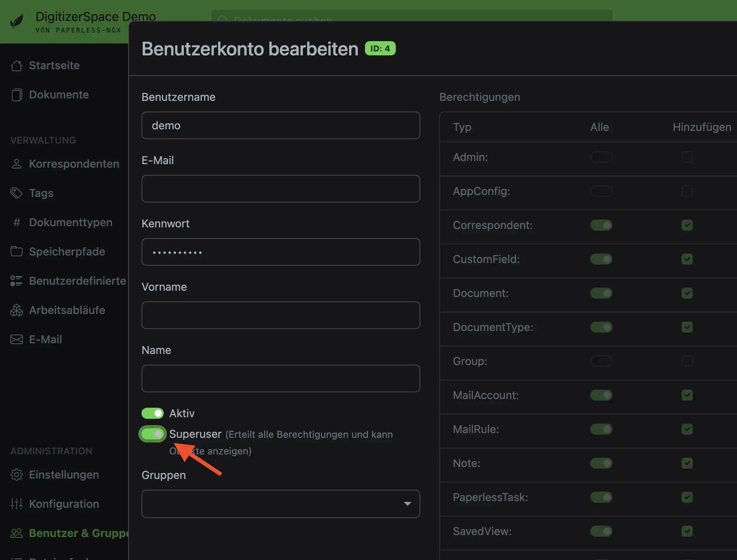Click the Dokumente file icon
The width and height of the screenshot is (737, 560).
pyautogui.click(x=17, y=95)
